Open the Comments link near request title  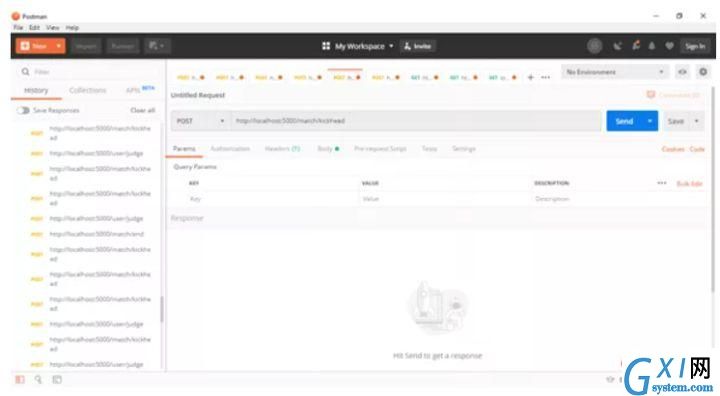click(674, 95)
